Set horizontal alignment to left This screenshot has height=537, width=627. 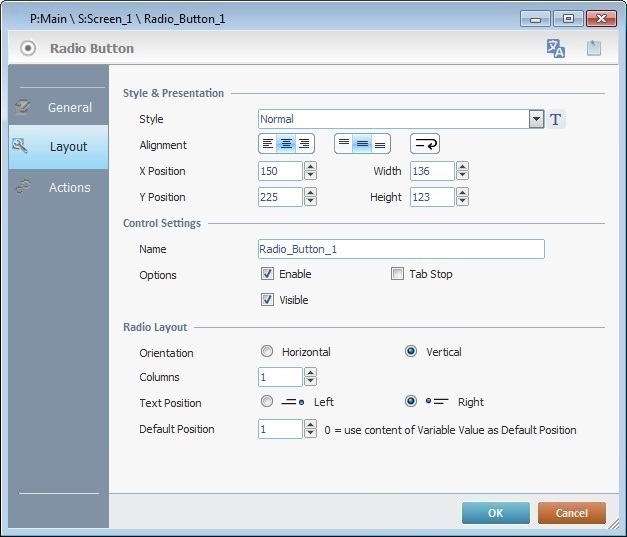click(x=268, y=145)
